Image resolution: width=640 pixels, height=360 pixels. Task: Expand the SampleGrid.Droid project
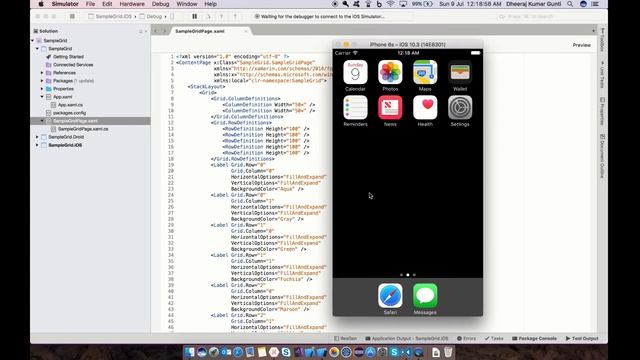tap(37, 137)
